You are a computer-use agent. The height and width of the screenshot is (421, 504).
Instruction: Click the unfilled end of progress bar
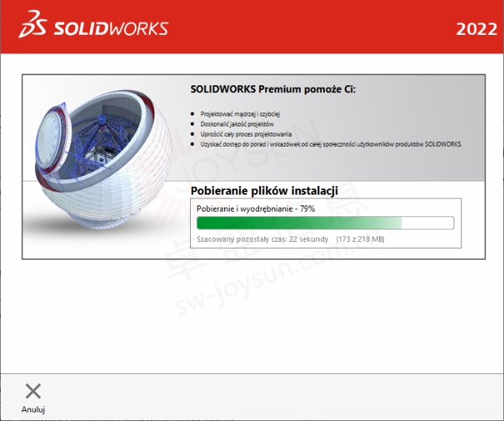428,223
